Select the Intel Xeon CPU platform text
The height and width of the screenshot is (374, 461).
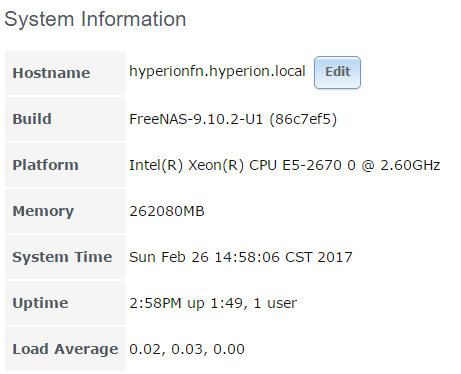pos(285,165)
